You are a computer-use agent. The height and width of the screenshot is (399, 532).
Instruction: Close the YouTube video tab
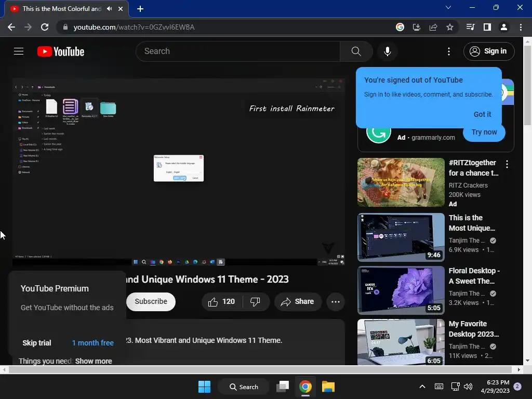(x=121, y=9)
